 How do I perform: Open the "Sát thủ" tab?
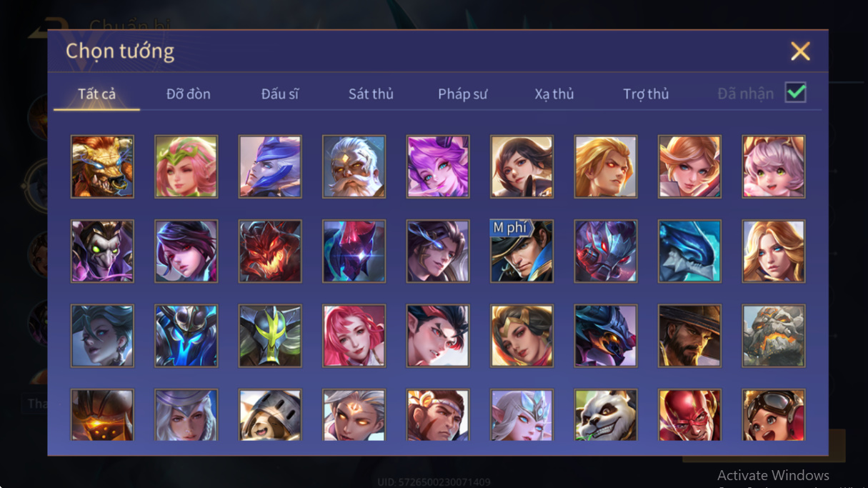(371, 94)
